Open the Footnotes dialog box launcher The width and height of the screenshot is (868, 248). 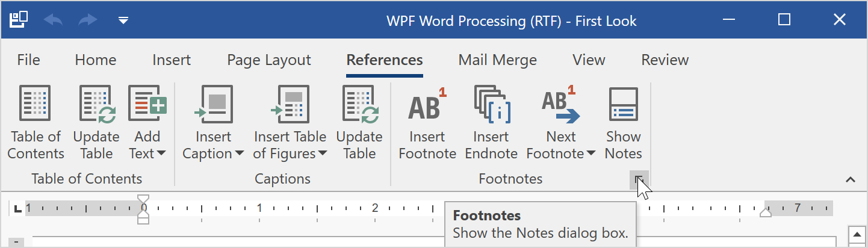pos(639,179)
